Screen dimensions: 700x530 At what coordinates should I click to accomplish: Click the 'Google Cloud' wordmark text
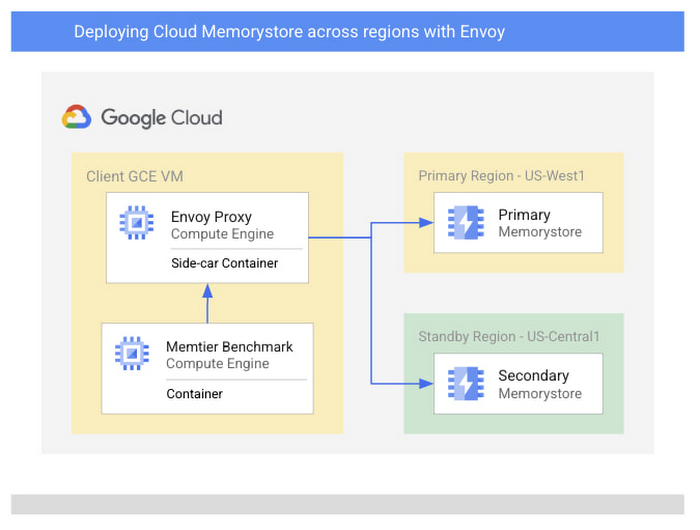tap(162, 117)
